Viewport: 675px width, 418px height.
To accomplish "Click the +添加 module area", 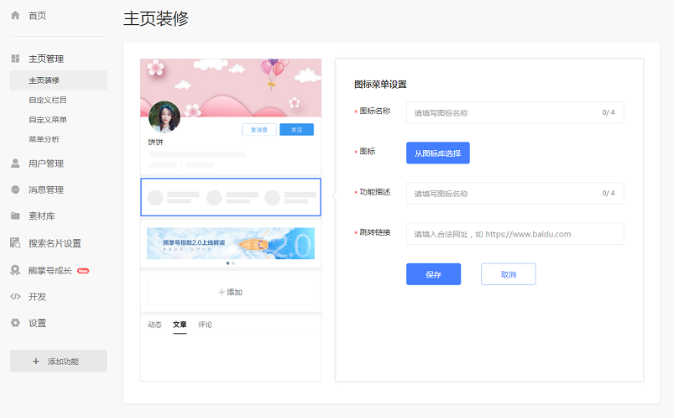I will point(231,291).
